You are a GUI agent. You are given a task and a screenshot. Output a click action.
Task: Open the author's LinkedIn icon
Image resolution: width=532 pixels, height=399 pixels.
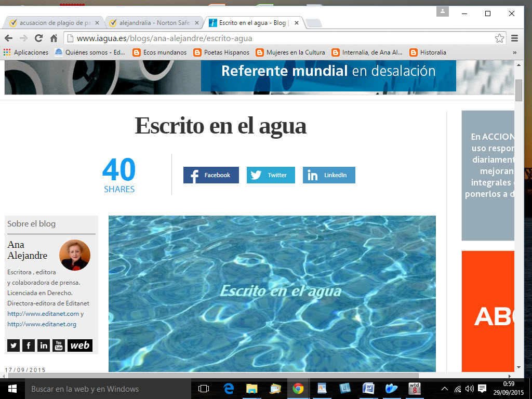(44, 345)
